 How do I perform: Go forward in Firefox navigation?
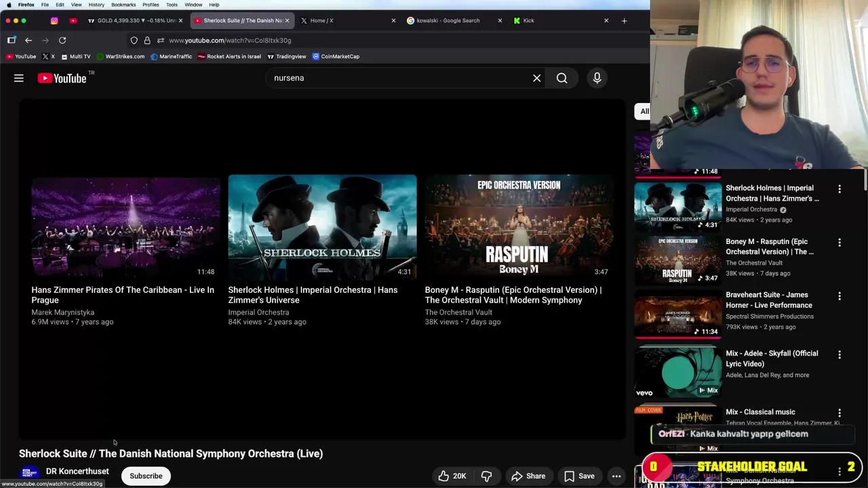tap(45, 40)
